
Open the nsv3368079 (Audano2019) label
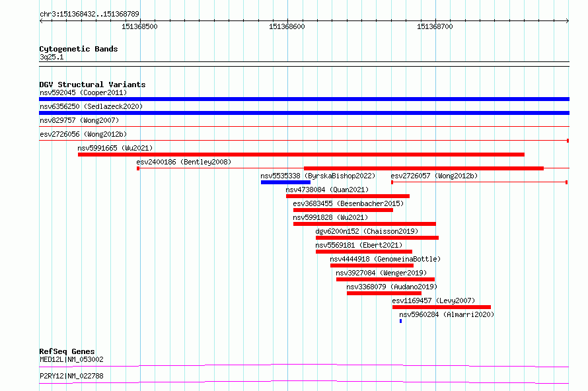(x=392, y=287)
